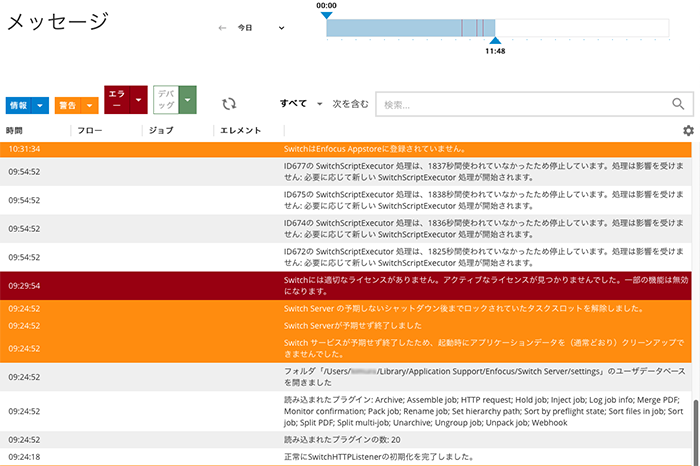Go back using the left arrow
The width and height of the screenshot is (700, 466).
tap(222, 28)
